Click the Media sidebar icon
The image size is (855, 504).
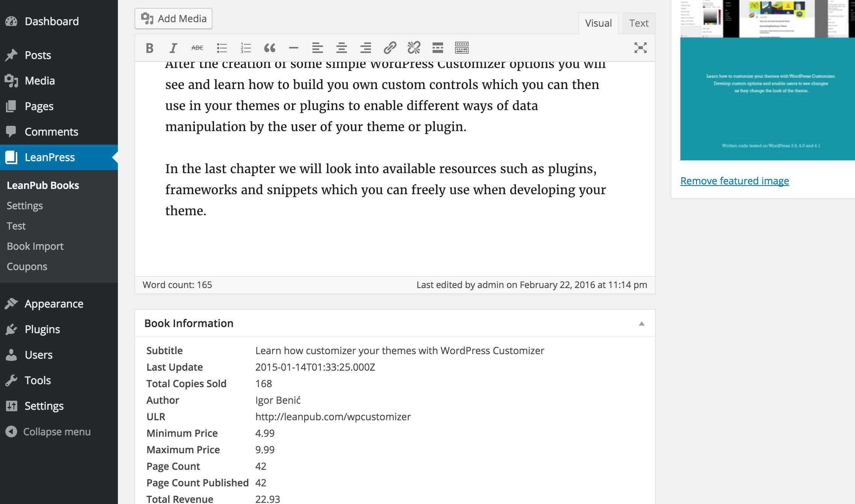click(x=11, y=81)
